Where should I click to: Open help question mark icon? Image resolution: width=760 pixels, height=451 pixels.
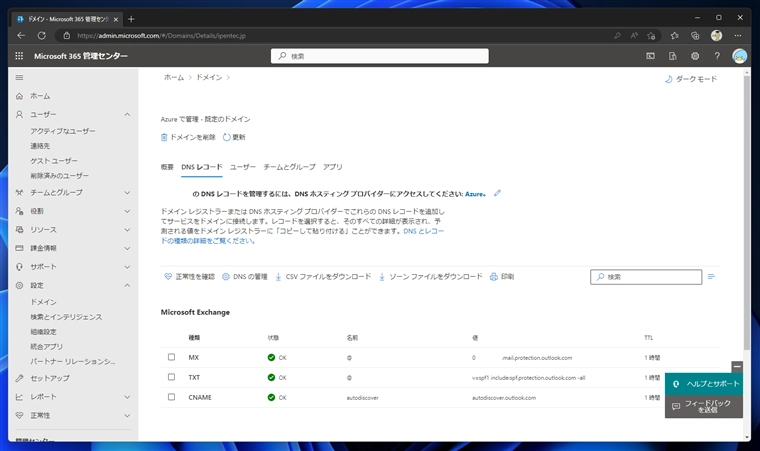[717, 56]
